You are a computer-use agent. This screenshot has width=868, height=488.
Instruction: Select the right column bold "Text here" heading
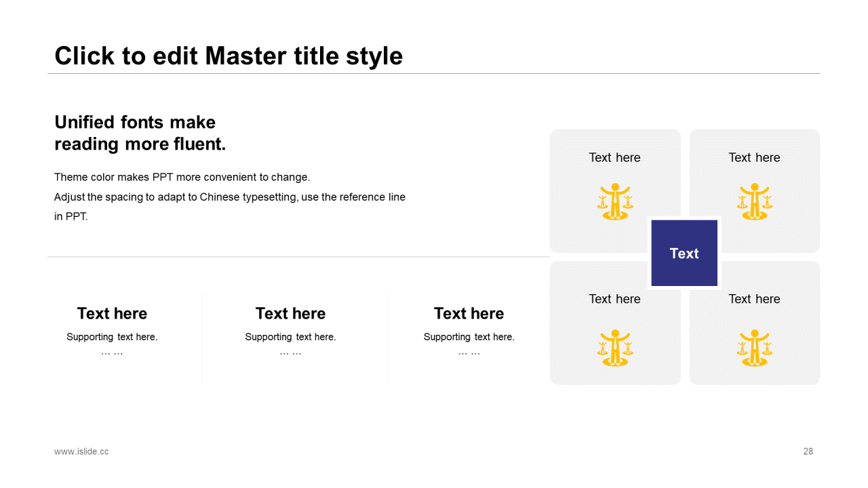tap(469, 313)
